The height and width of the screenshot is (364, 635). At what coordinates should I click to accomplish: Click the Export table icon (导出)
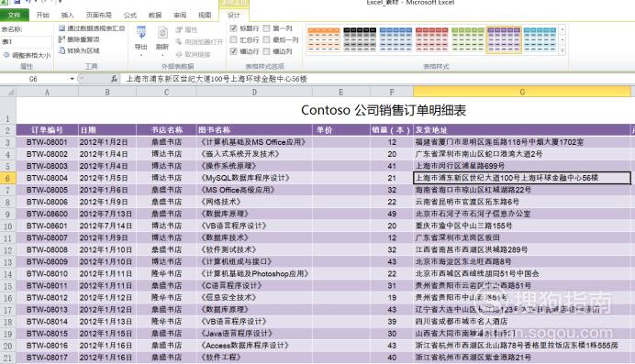(x=141, y=33)
